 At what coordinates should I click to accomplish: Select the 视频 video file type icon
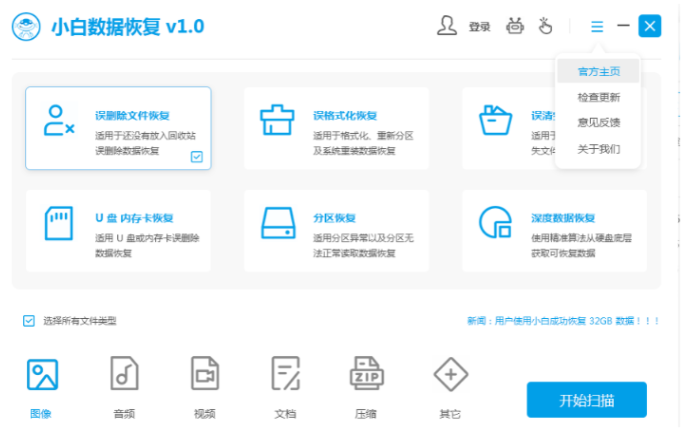[x=205, y=375]
